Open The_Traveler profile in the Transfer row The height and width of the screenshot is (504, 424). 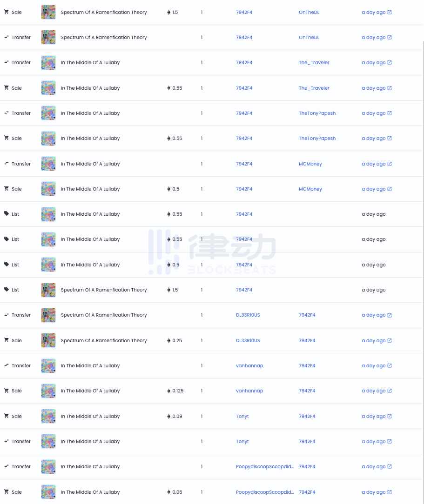[x=314, y=62]
